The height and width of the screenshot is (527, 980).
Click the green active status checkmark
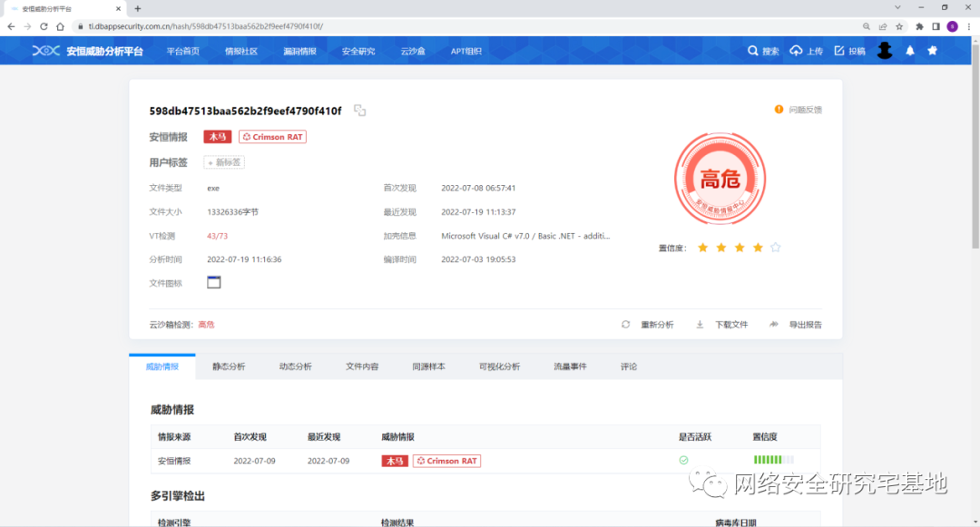tap(683, 460)
